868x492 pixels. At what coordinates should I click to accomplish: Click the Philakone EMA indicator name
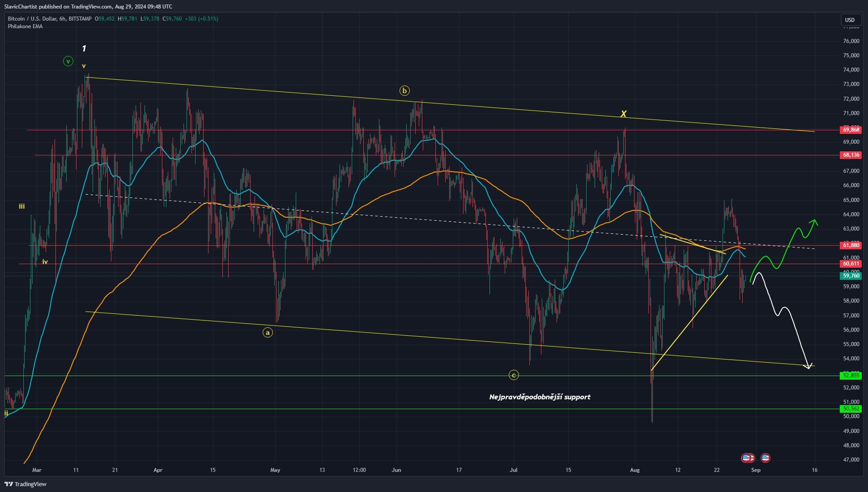[25, 26]
